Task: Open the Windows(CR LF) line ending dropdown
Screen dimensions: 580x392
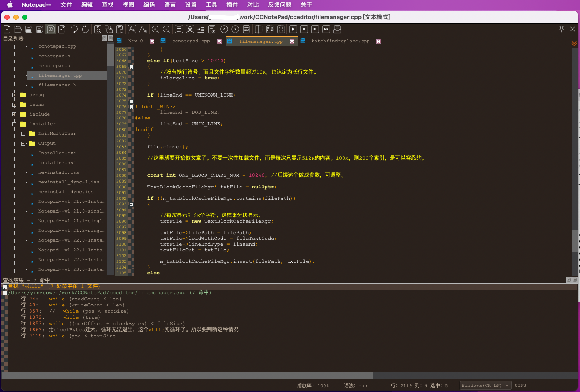Action: coord(486,385)
